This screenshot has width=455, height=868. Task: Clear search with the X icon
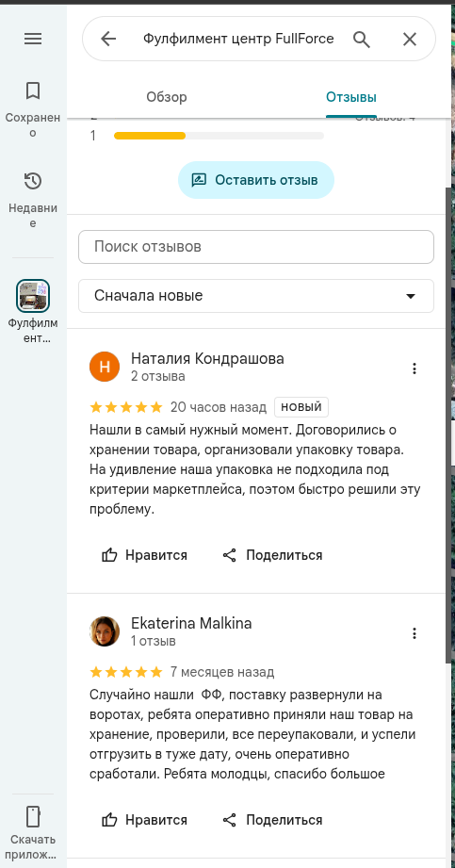coord(410,39)
